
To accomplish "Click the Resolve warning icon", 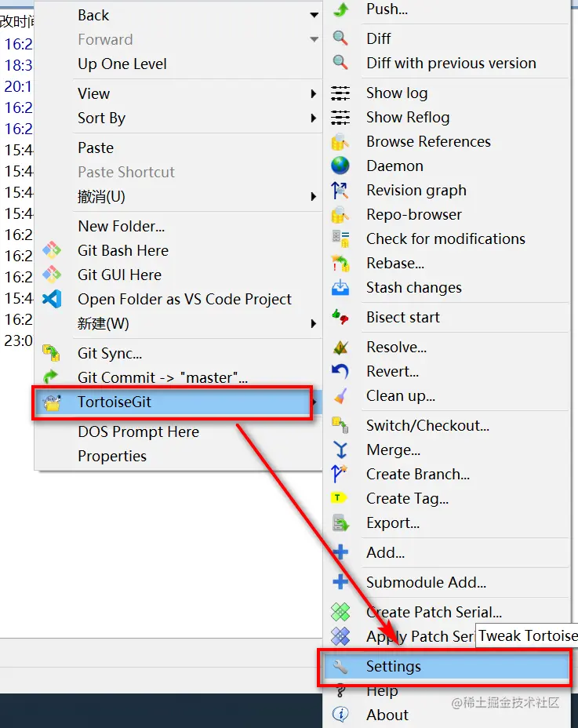I will point(340,347).
